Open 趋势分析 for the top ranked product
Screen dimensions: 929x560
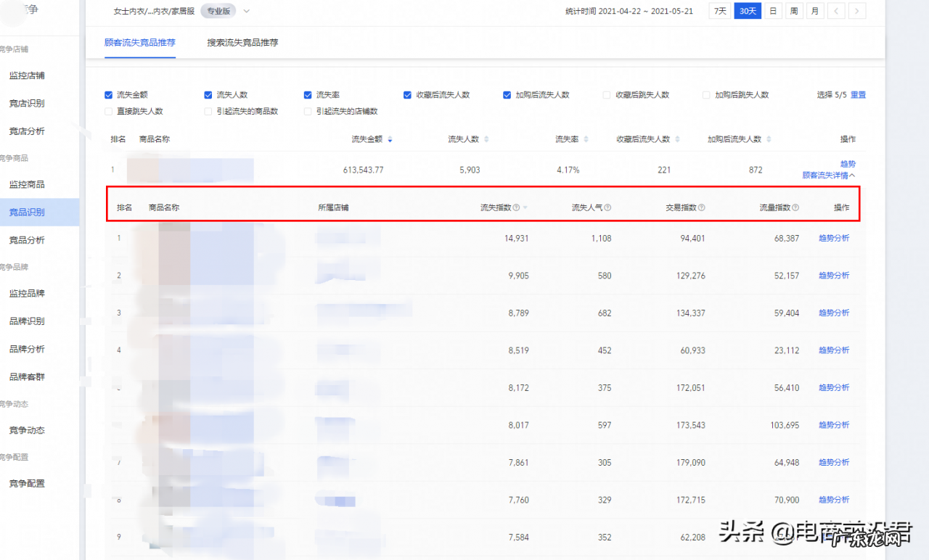[x=833, y=238]
